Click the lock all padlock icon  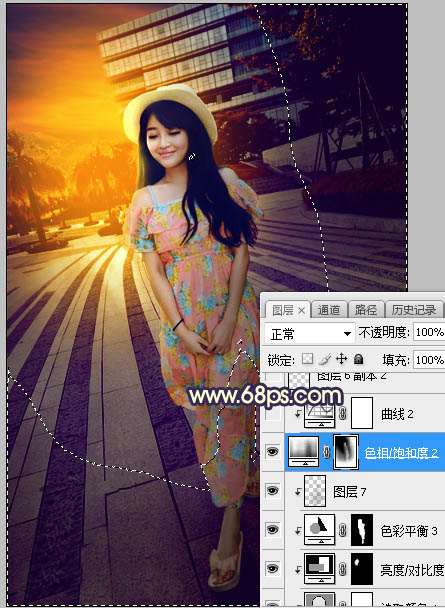(x=359, y=359)
